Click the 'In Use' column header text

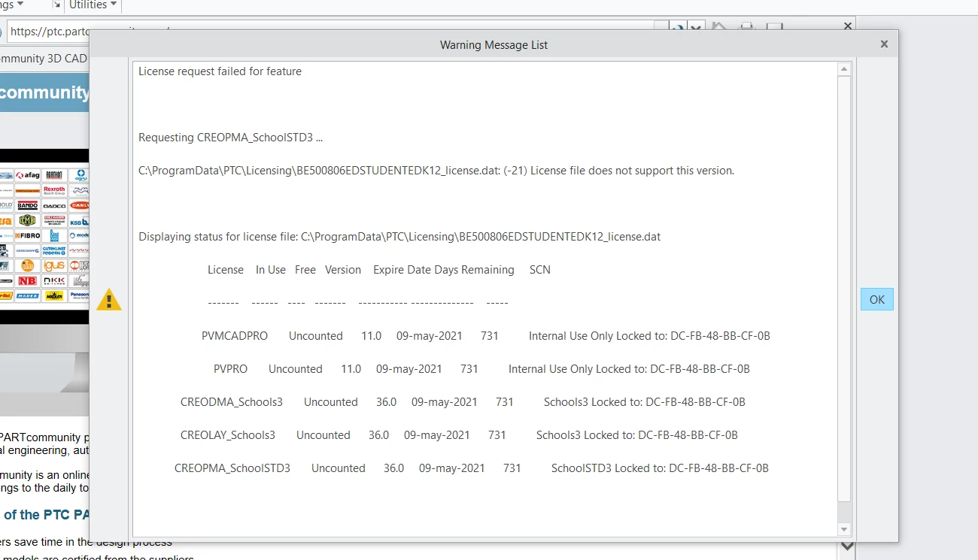tap(271, 270)
